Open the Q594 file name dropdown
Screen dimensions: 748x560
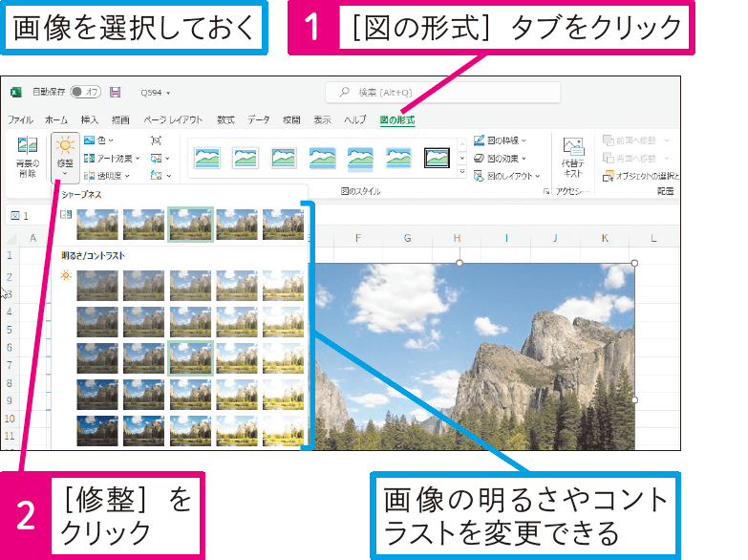[x=156, y=93]
